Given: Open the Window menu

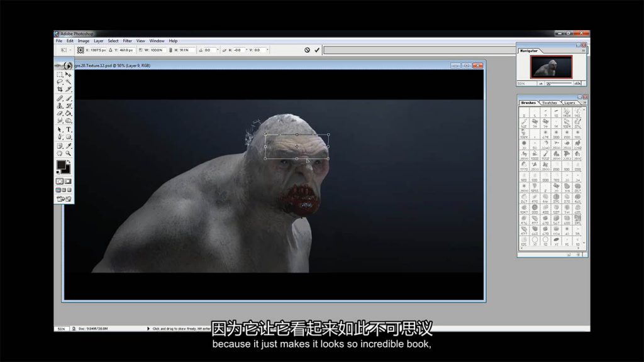Looking at the screenshot, I should click(157, 41).
